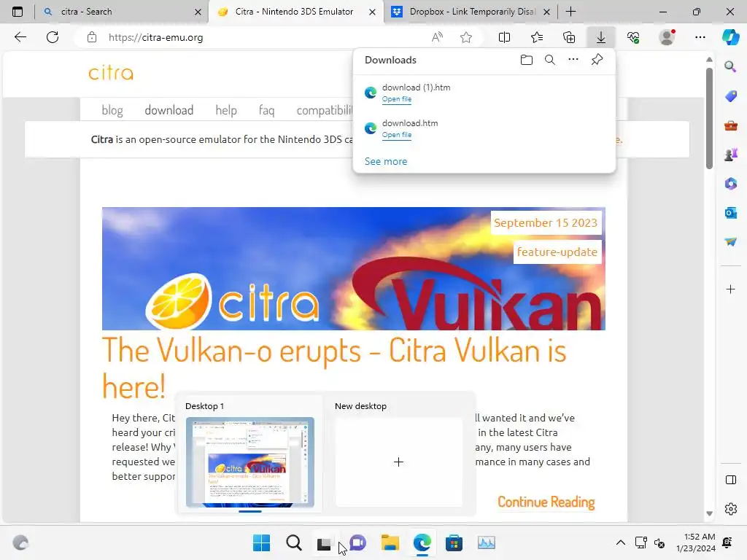The height and width of the screenshot is (560, 747).
Task: Open the taskbar clock and date
Action: click(x=695, y=542)
